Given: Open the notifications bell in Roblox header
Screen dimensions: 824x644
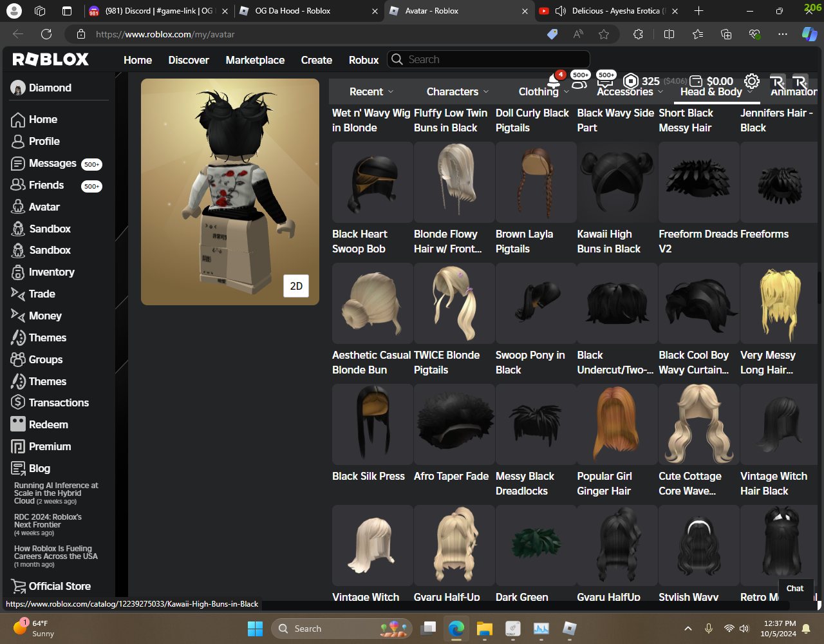Looking at the screenshot, I should (x=554, y=81).
